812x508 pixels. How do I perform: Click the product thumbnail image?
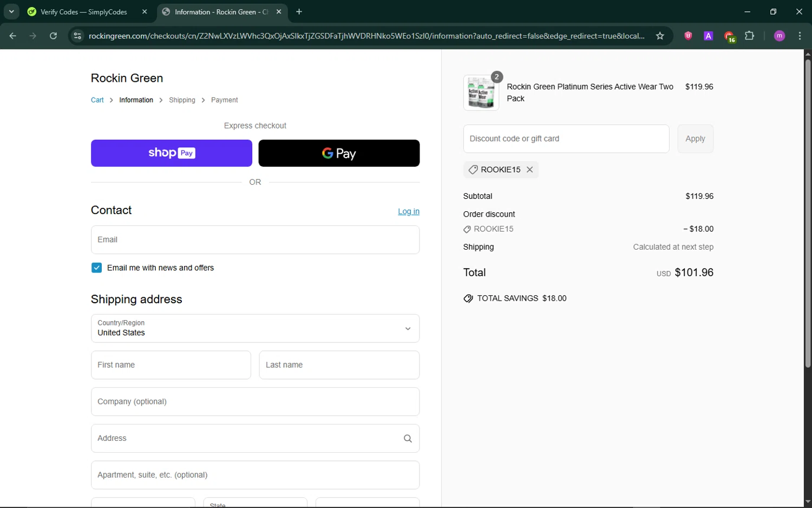point(481,93)
